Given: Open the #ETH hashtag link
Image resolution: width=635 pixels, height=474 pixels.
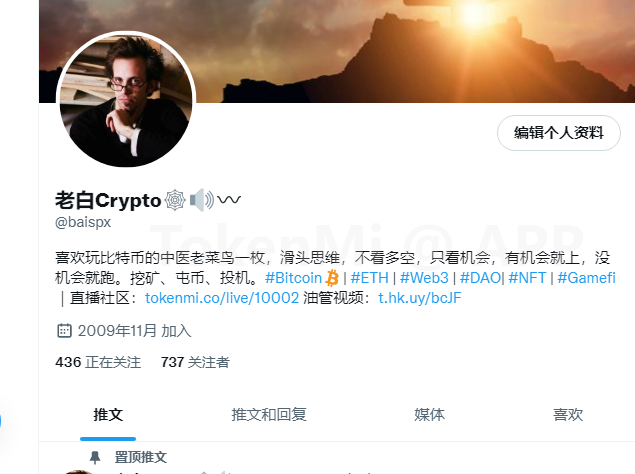Looking at the screenshot, I should click(369, 278).
